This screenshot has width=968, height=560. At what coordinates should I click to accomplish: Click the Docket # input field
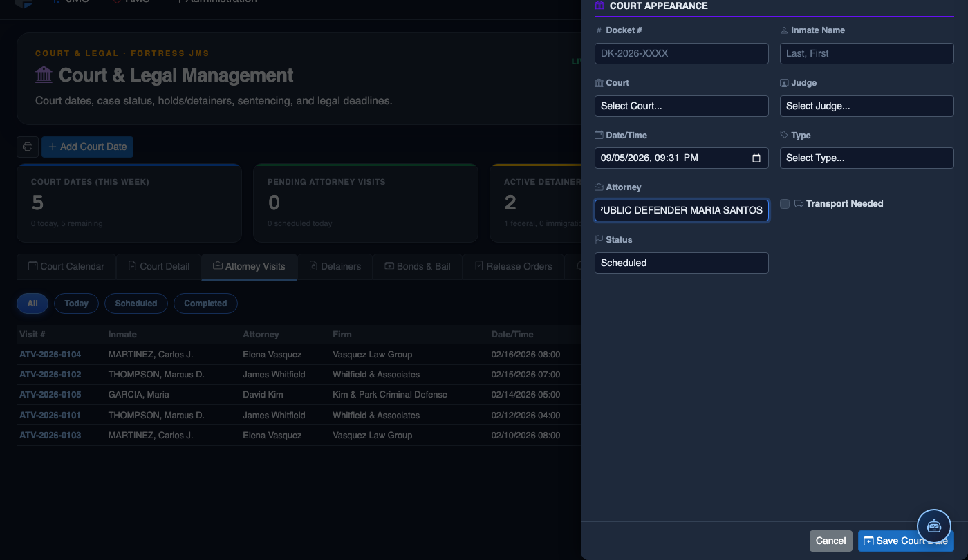(x=682, y=53)
